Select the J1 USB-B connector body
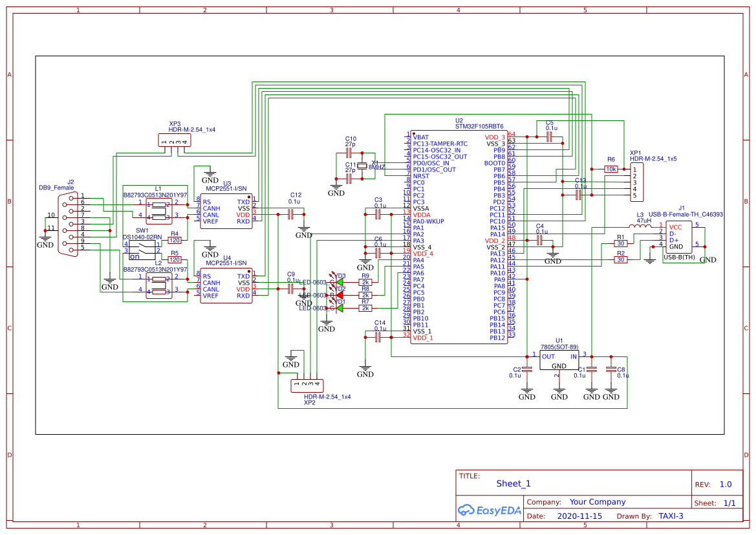756x535 pixels. (x=679, y=237)
